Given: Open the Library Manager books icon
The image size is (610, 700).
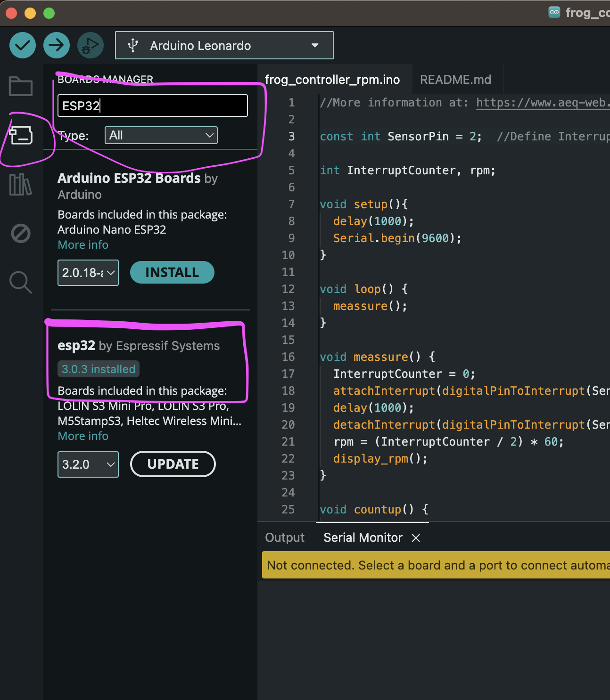Looking at the screenshot, I should tap(21, 184).
